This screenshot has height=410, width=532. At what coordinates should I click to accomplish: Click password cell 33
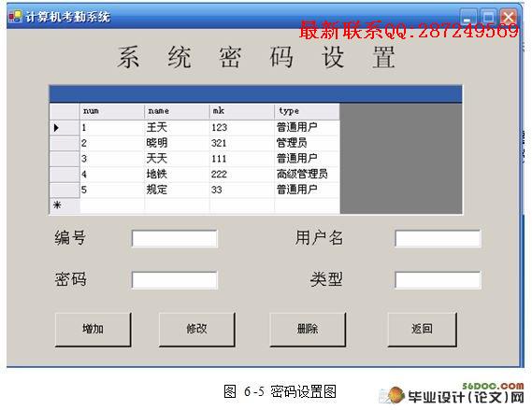coord(242,191)
